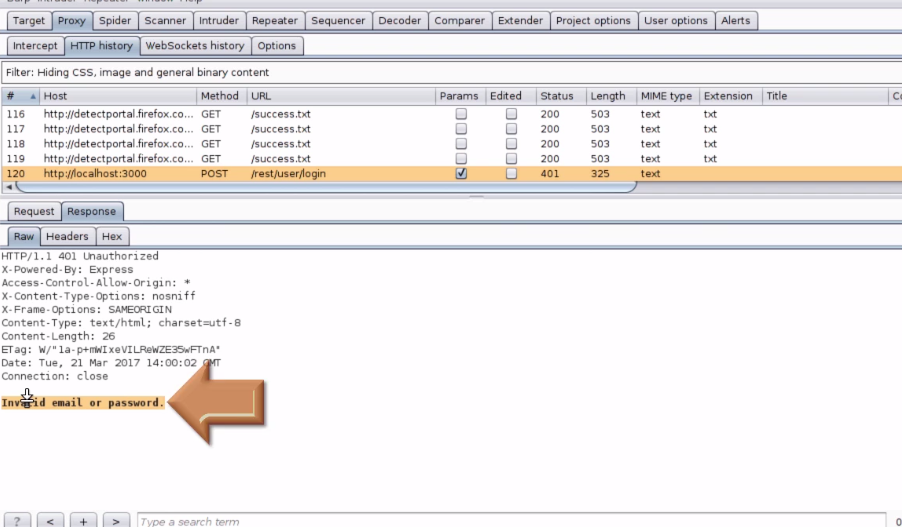Image resolution: width=902 pixels, height=527 pixels.
Task: Open the history filter bar
Action: 451,72
